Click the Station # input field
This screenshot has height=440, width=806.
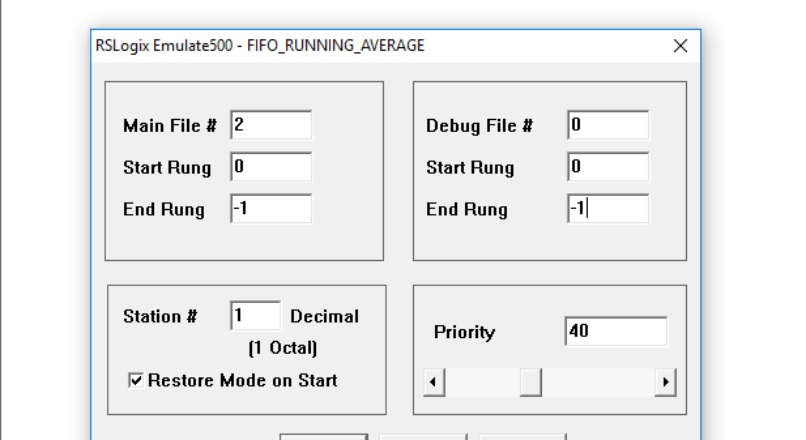click(x=255, y=316)
